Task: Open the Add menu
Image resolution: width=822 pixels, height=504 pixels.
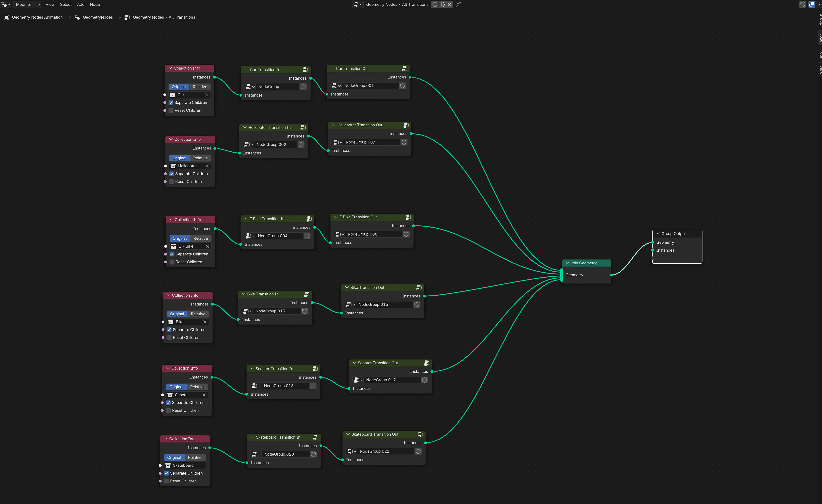Action: (x=81, y=4)
